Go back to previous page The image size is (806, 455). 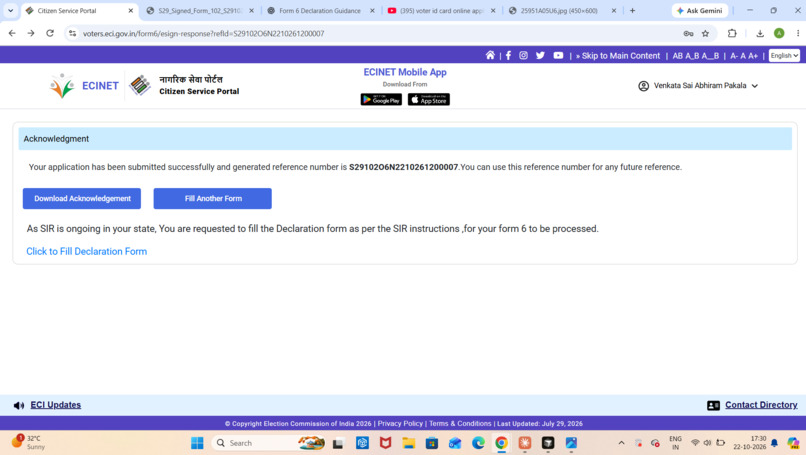point(12,33)
